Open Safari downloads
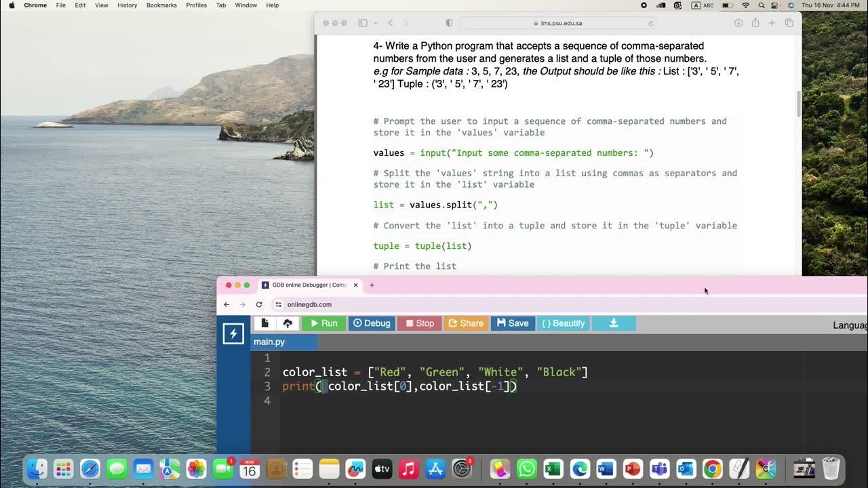 coord(738,23)
